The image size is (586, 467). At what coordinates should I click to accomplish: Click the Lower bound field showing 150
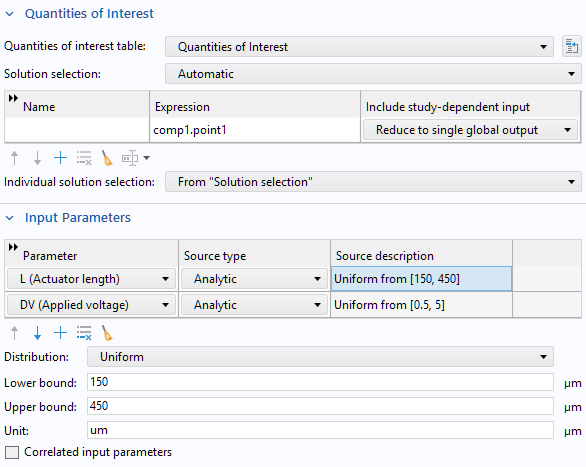coord(320,382)
